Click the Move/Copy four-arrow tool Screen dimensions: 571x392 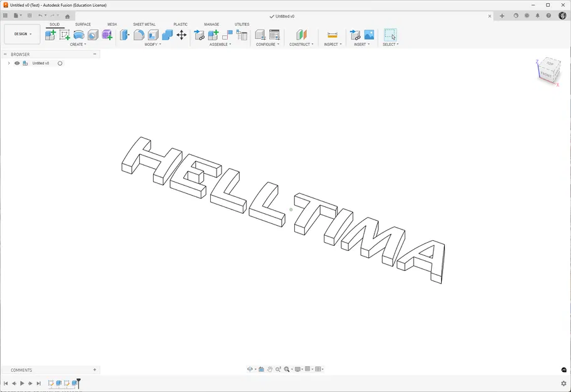click(x=181, y=35)
